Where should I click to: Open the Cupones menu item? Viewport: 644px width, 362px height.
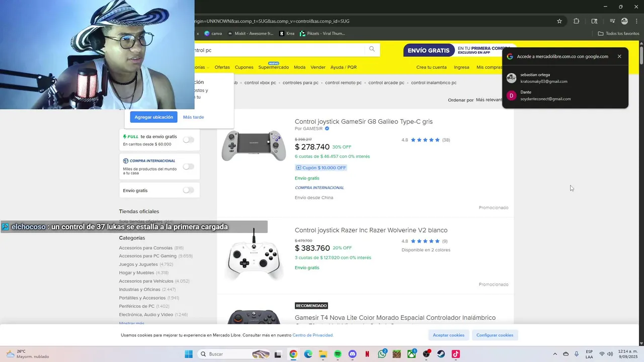coord(244,67)
